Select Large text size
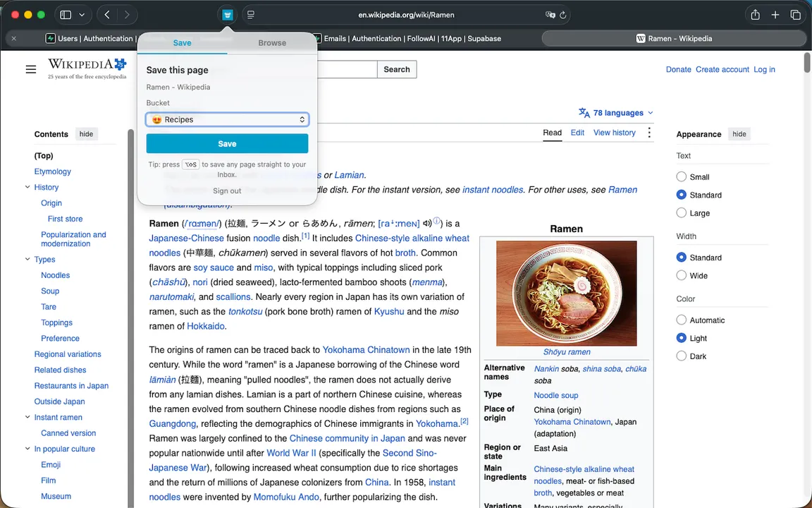 [682, 213]
